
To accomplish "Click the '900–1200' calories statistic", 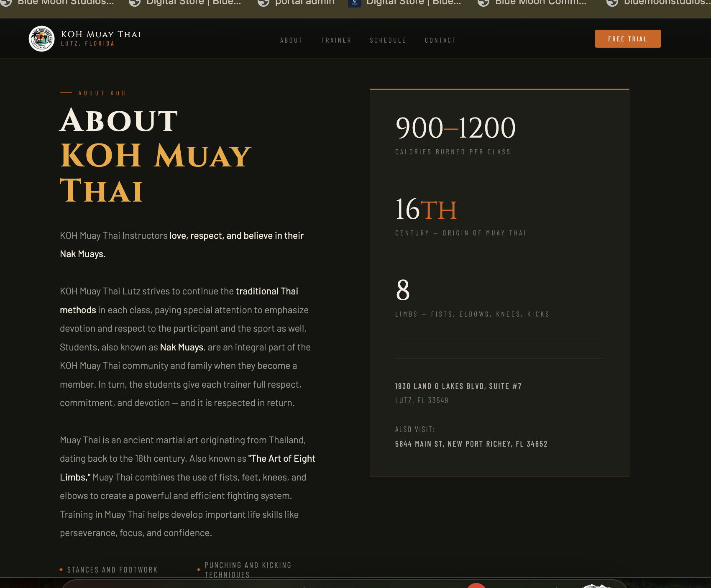I will pos(455,128).
